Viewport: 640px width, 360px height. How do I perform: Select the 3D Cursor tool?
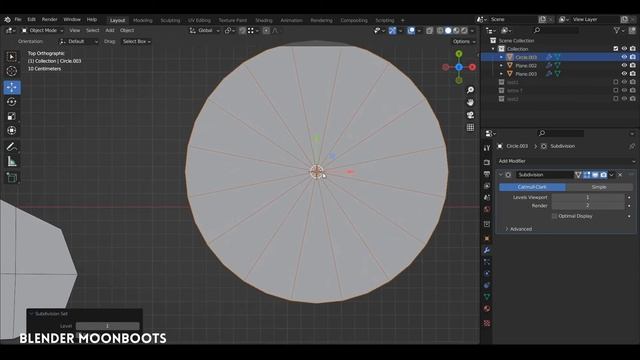click(11, 71)
